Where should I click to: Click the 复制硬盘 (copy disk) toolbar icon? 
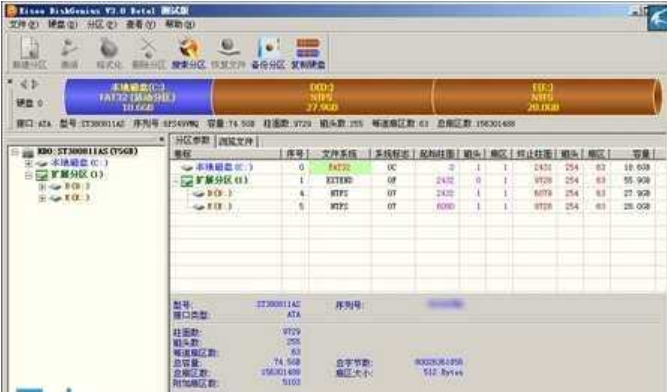308,53
